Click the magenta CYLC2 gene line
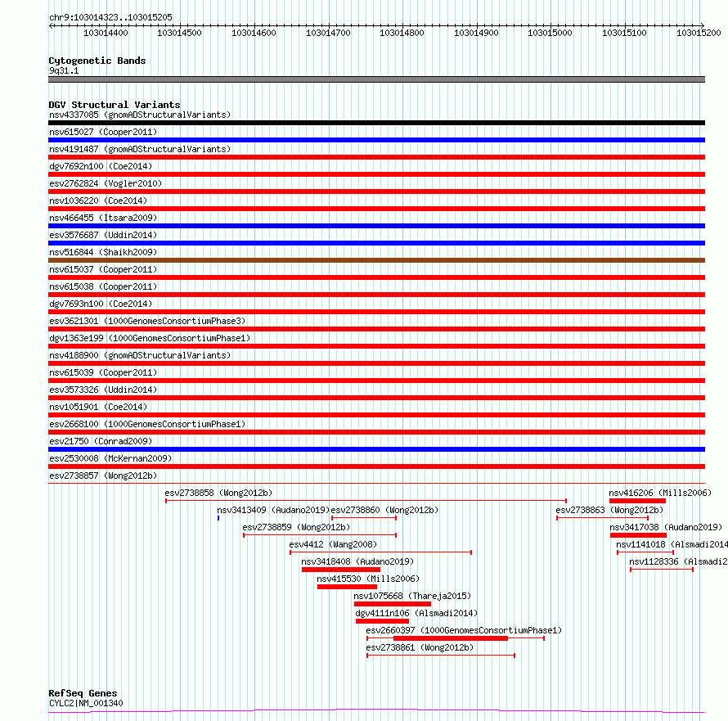This screenshot has height=721, width=728. 376,711
